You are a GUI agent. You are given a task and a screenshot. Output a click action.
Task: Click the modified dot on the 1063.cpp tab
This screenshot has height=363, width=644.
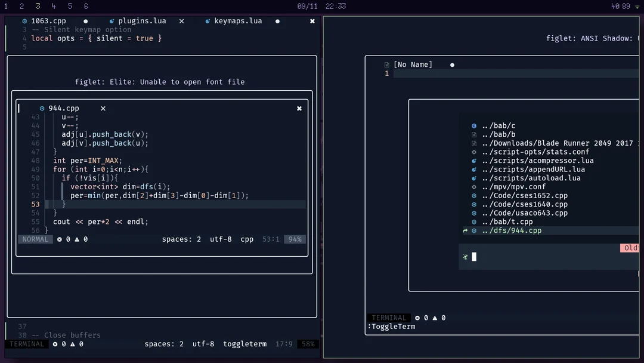[x=86, y=20]
